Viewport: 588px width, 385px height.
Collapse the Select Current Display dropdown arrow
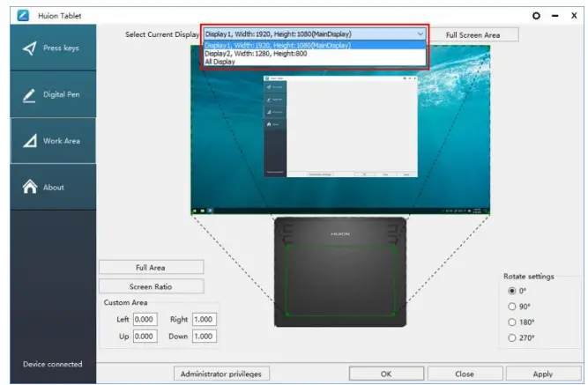coord(420,34)
